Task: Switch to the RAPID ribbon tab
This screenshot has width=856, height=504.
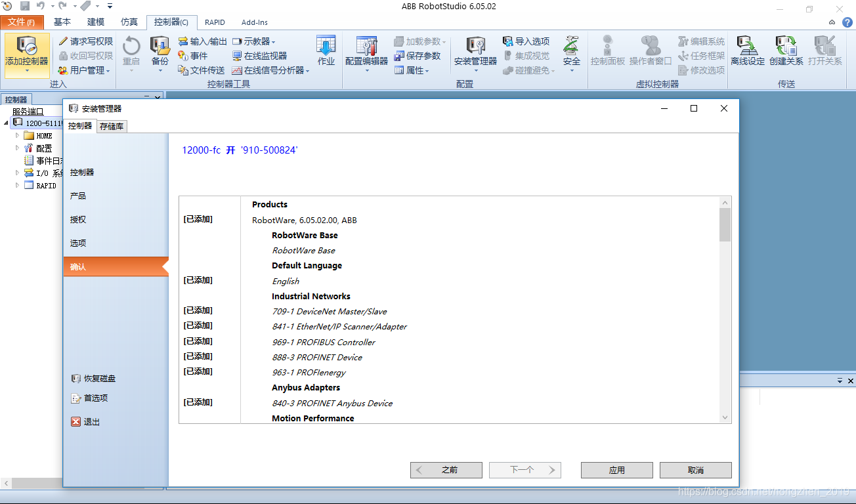Action: pos(215,22)
